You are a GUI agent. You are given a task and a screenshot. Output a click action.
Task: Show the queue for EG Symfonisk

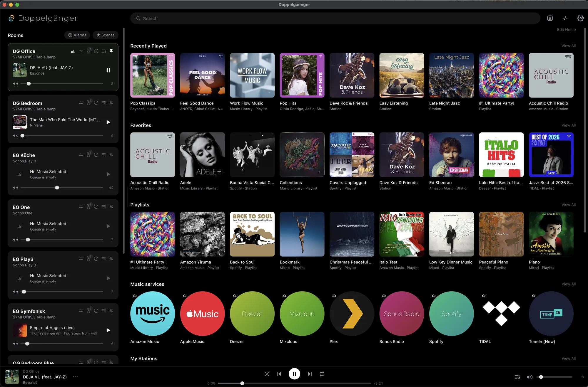click(104, 311)
